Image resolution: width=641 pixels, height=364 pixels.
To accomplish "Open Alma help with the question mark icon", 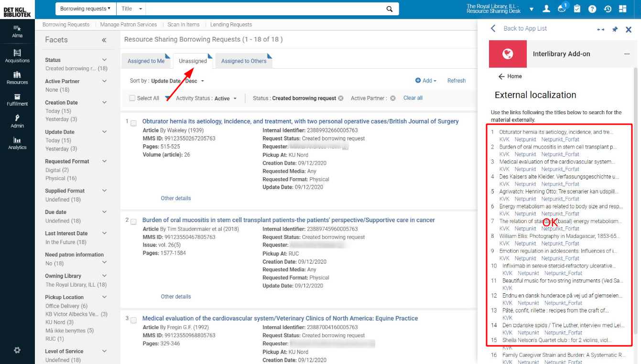I will (x=593, y=8).
